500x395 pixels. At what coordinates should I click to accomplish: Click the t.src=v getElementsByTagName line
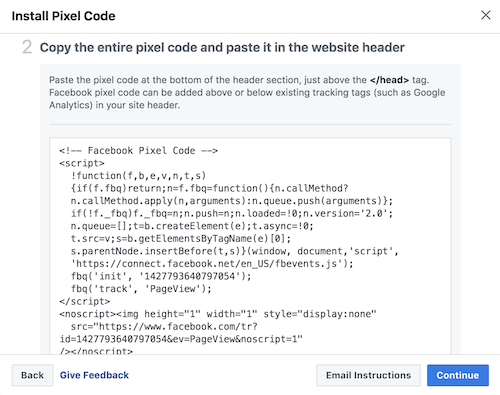(181, 239)
